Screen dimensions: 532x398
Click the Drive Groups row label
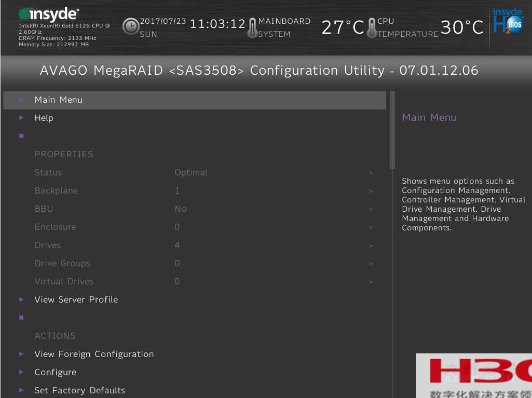[x=62, y=264]
